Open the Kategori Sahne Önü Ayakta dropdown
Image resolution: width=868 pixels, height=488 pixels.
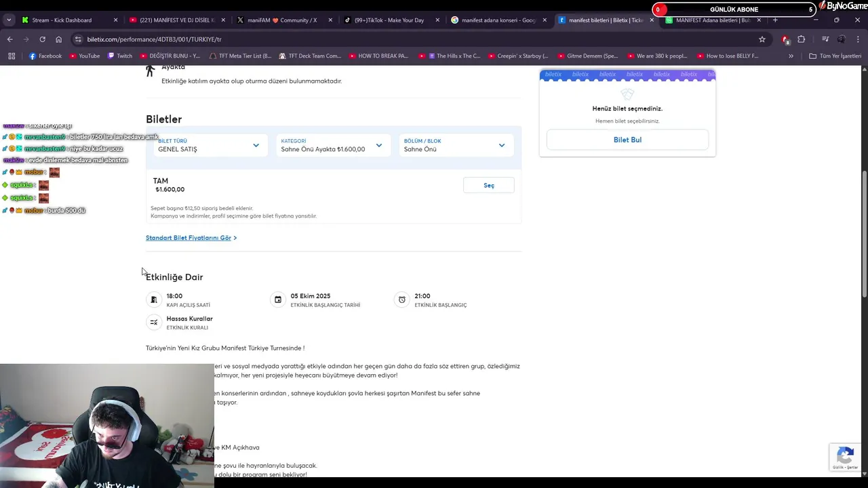(332, 145)
